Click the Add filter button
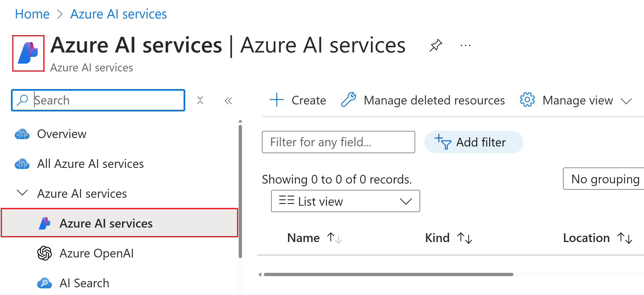 (473, 142)
